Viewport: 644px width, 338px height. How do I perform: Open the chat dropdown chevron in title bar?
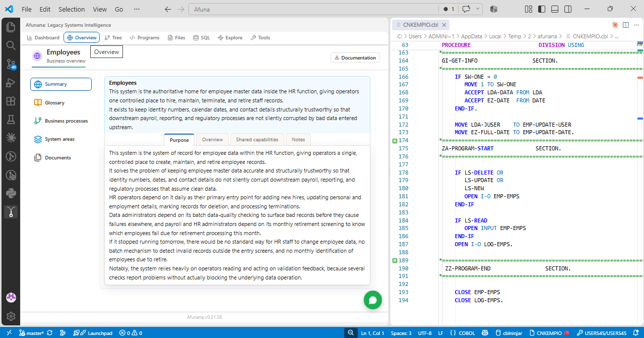pos(478,9)
